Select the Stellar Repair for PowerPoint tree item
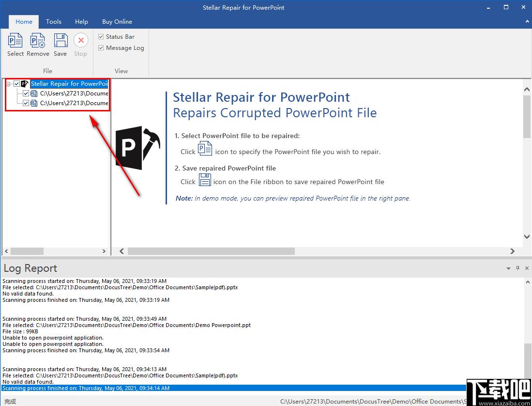The image size is (532, 406). (69, 84)
